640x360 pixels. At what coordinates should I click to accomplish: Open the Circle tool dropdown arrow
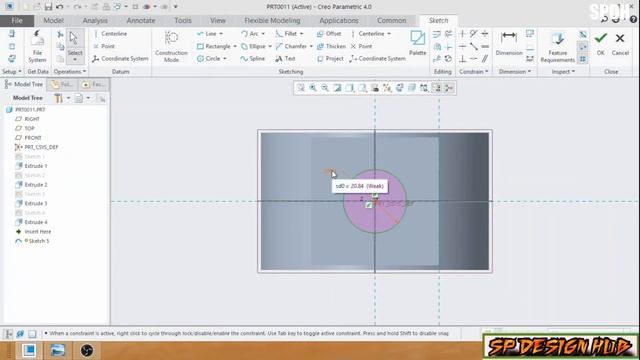point(224,58)
